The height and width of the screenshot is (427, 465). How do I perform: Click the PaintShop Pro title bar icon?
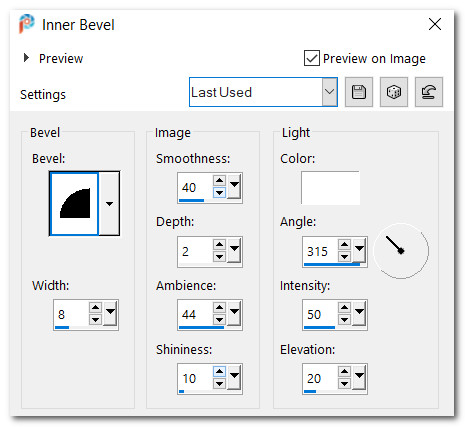[x=26, y=24]
